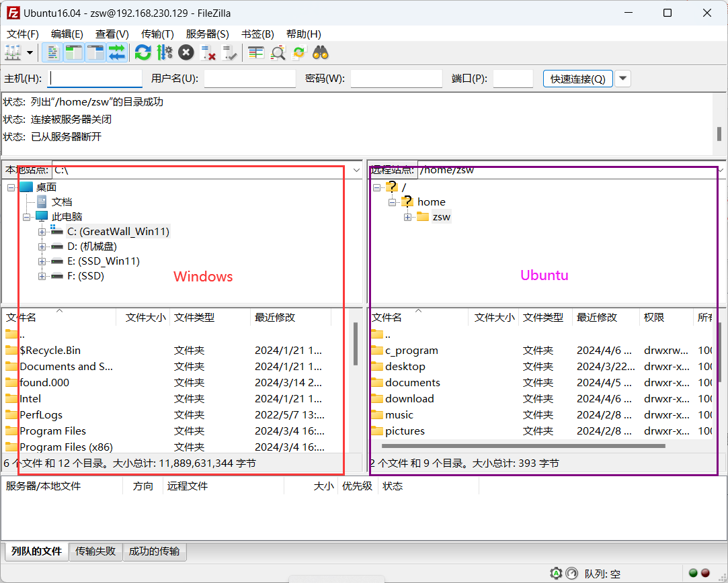Focus the 用户名(U) input field

coord(250,79)
